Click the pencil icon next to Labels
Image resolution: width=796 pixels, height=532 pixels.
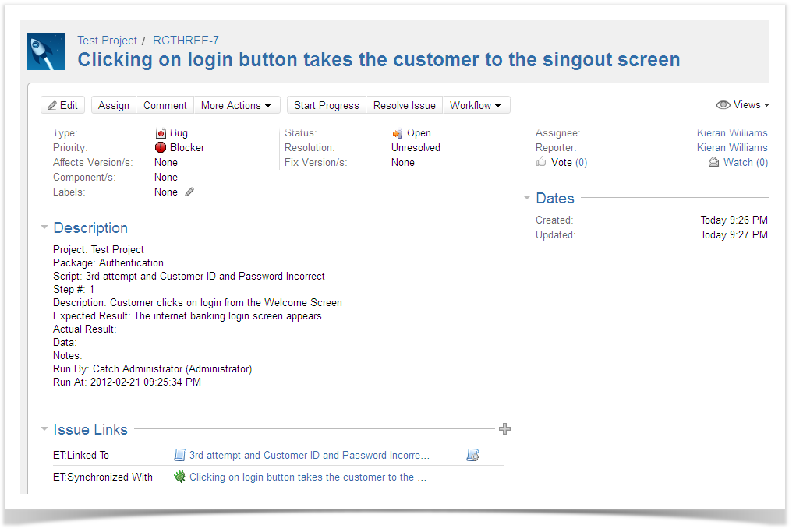click(189, 192)
